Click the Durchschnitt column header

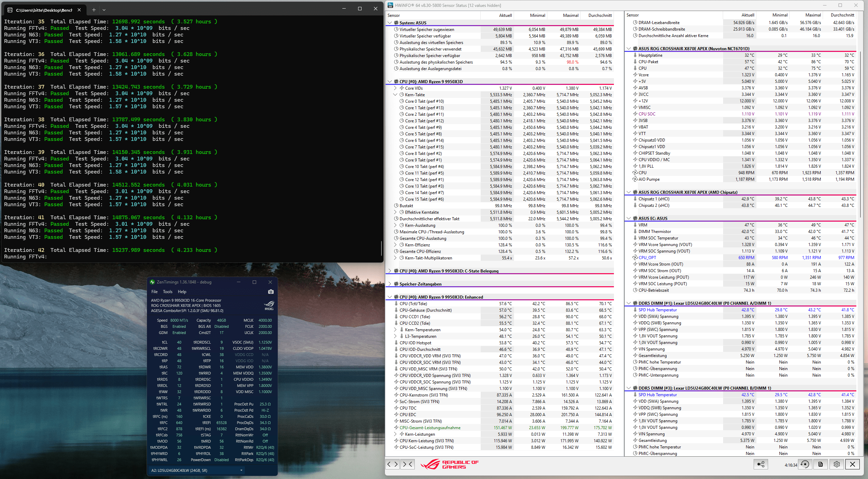pos(600,15)
